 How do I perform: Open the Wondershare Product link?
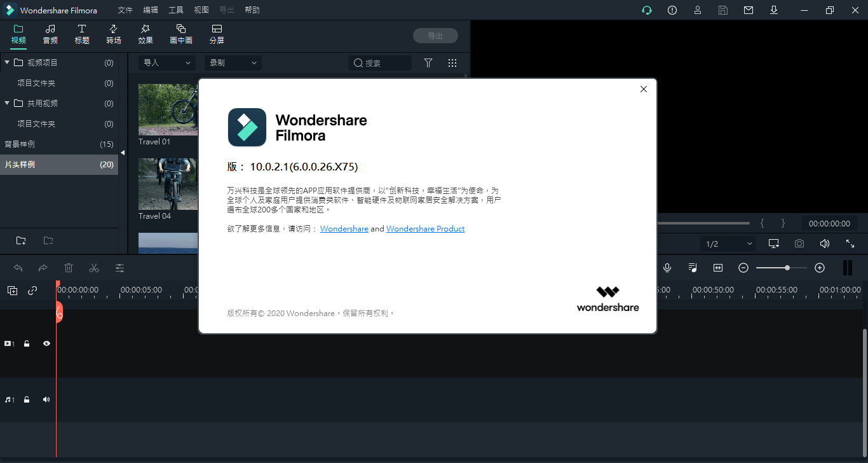pyautogui.click(x=425, y=229)
